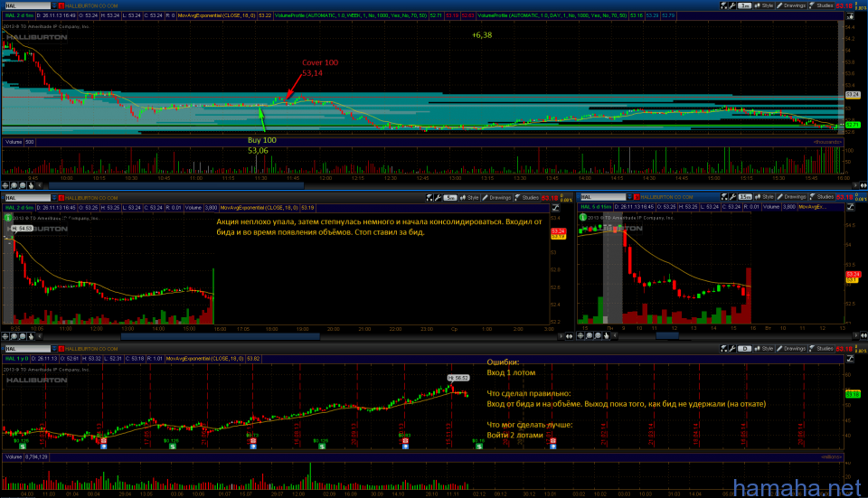Click the Studies button in the 5m panel
The height and width of the screenshot is (498, 868).
pos(526,198)
